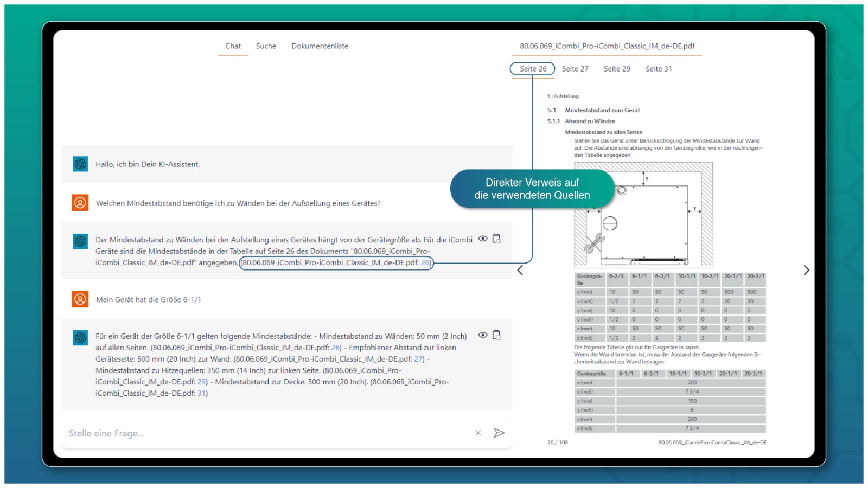This screenshot has height=488, width=868.
Task: Toggle the eye icon on first answer
Action: 482,239
